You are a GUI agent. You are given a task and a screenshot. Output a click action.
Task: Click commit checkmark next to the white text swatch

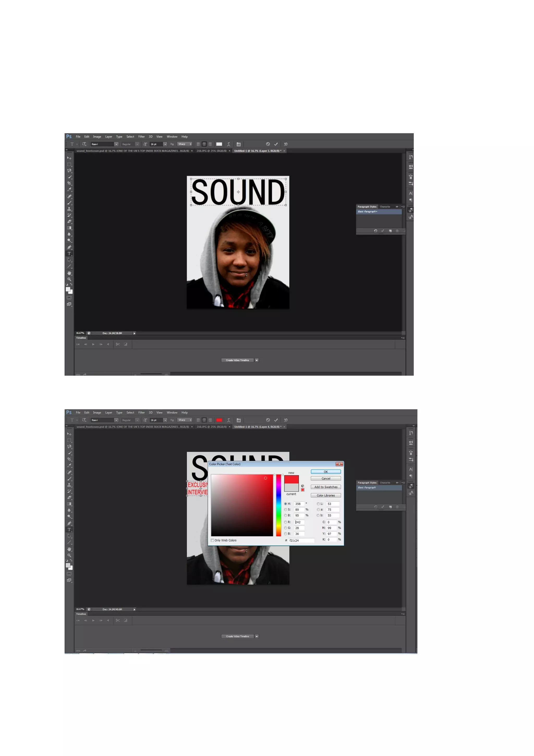pyautogui.click(x=276, y=144)
